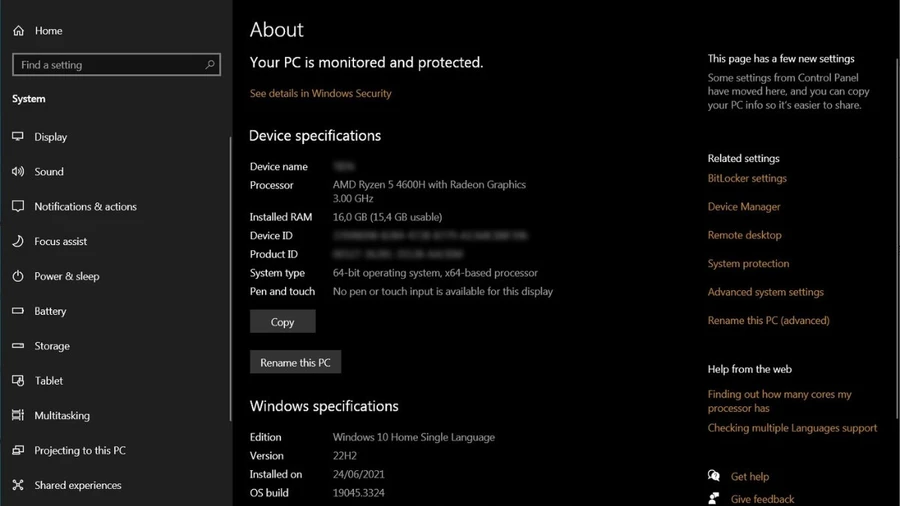Open See details in Windows Security link
900x506 pixels.
320,94
